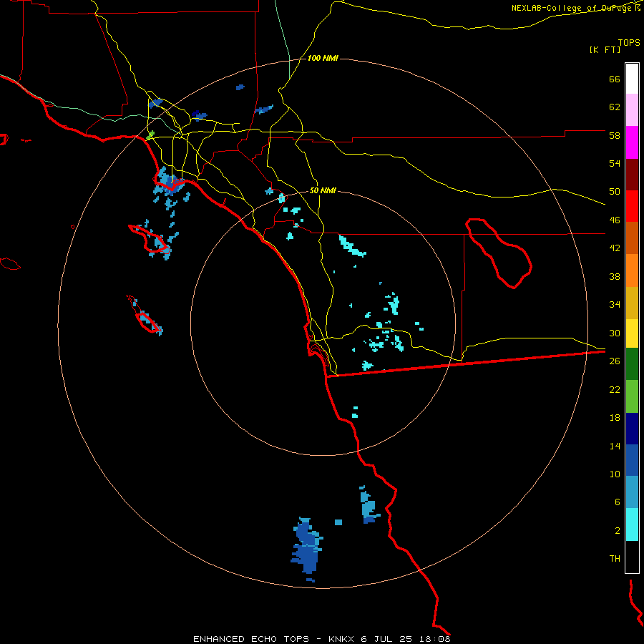Click the '[K FT]' units label
The image size is (644, 644).
point(605,49)
